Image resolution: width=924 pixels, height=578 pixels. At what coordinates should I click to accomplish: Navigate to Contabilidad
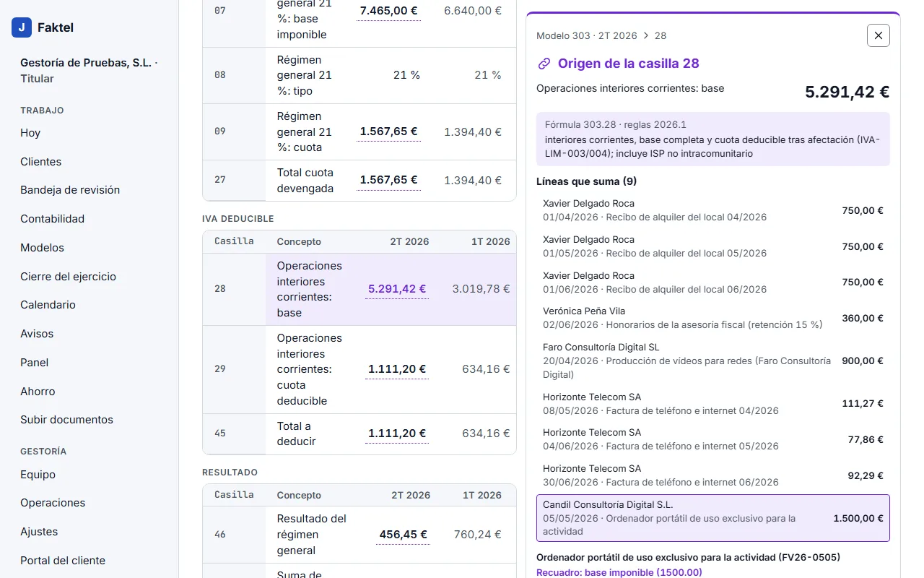[x=53, y=219]
